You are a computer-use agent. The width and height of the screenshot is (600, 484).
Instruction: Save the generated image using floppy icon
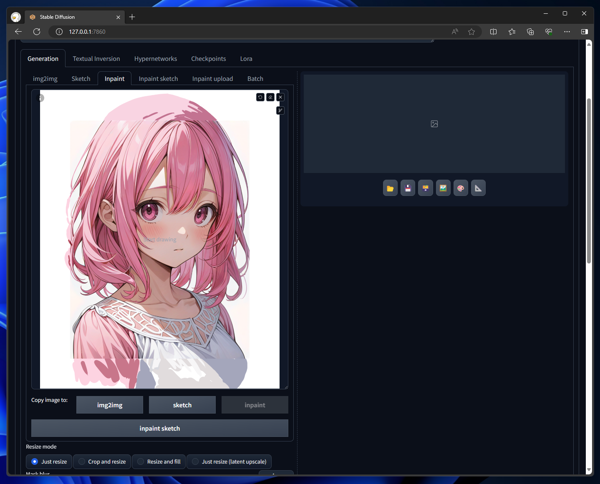[x=408, y=188]
